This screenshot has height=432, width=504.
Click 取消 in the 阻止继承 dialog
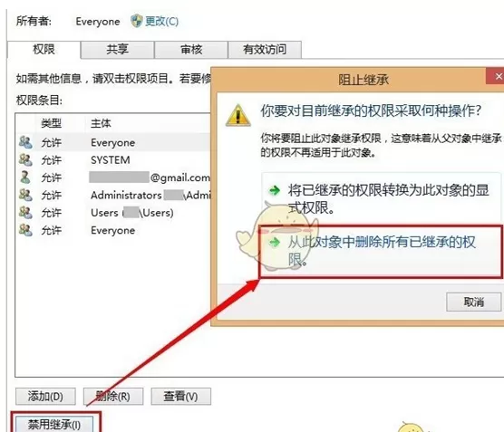pos(473,302)
